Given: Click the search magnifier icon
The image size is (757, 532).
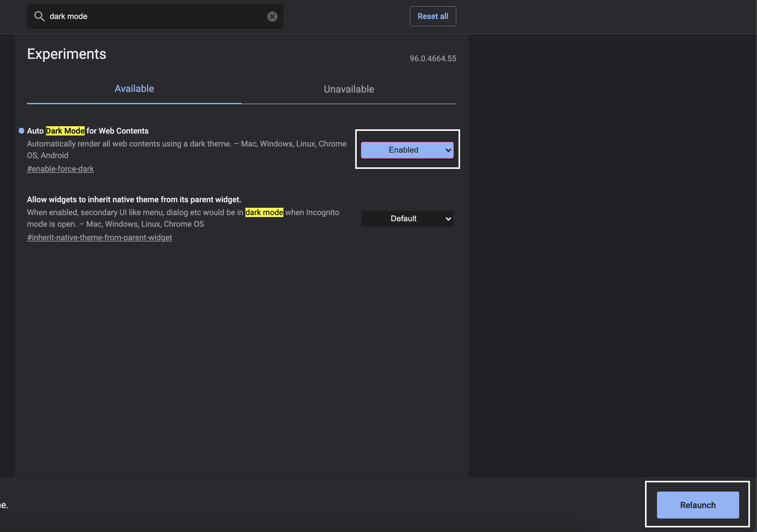Looking at the screenshot, I should click(39, 16).
